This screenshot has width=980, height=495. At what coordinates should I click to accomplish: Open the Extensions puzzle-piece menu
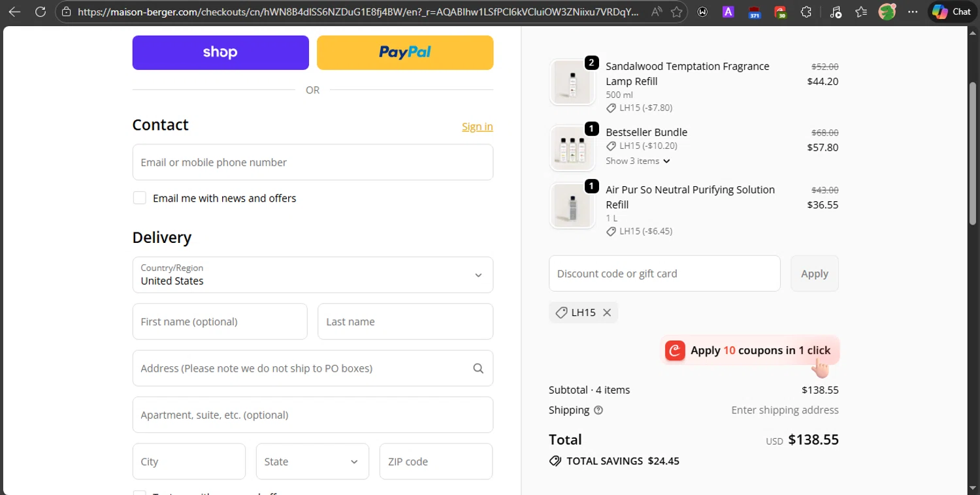(806, 12)
